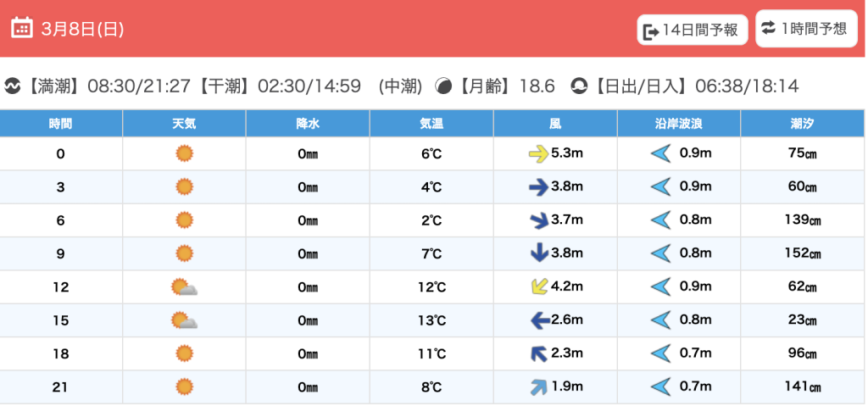Click the sunrise icon beside 日出/日入
Viewport: 868px width, 406px height.
pos(579,86)
